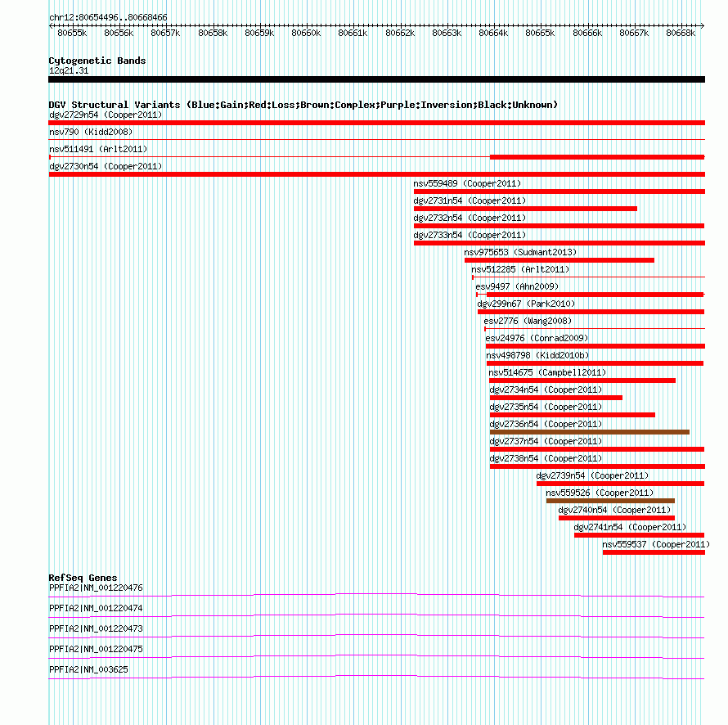This screenshot has height=725, width=728.
Task: Click the RefSeq Genes track title
Action: pos(83,578)
